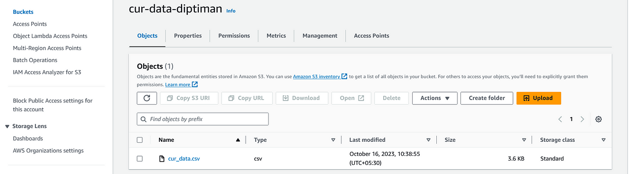Open Block Public Access settings for account
Screen dimensions: 644x174
(x=53, y=105)
